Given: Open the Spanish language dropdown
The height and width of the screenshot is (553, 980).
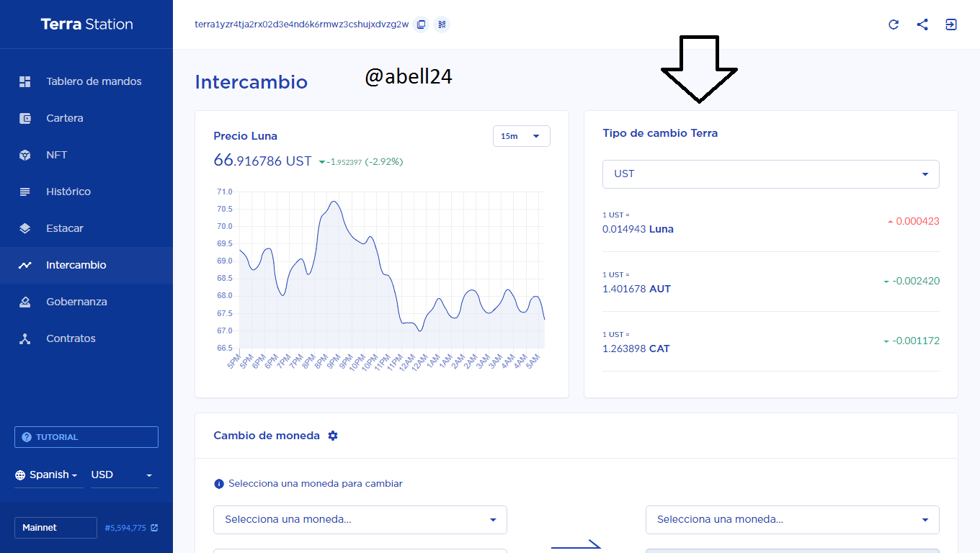Looking at the screenshot, I should point(49,475).
